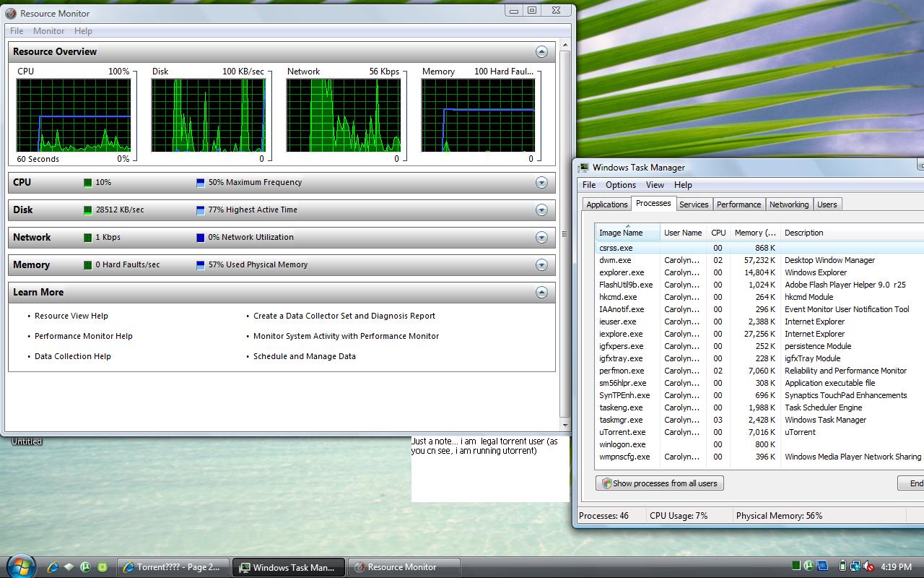Viewport: 924px width, 578px height.
Task: Click the Task Manager CPU meter tray icon
Action: [796, 566]
